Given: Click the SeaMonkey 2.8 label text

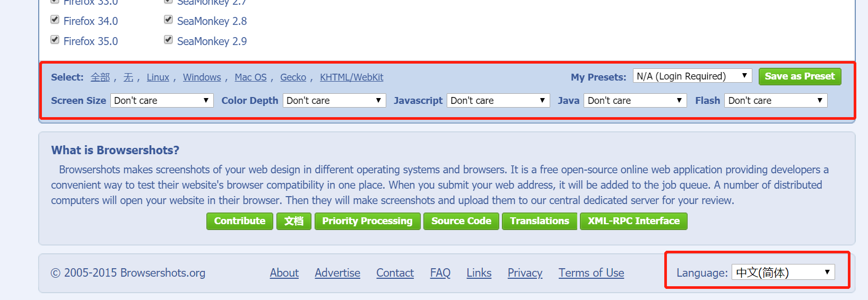Looking at the screenshot, I should pos(212,21).
